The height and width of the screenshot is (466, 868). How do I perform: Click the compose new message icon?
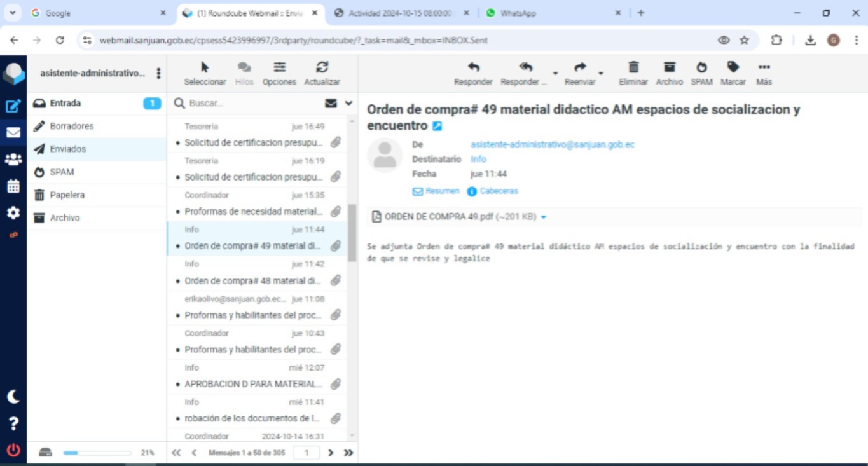[13, 106]
